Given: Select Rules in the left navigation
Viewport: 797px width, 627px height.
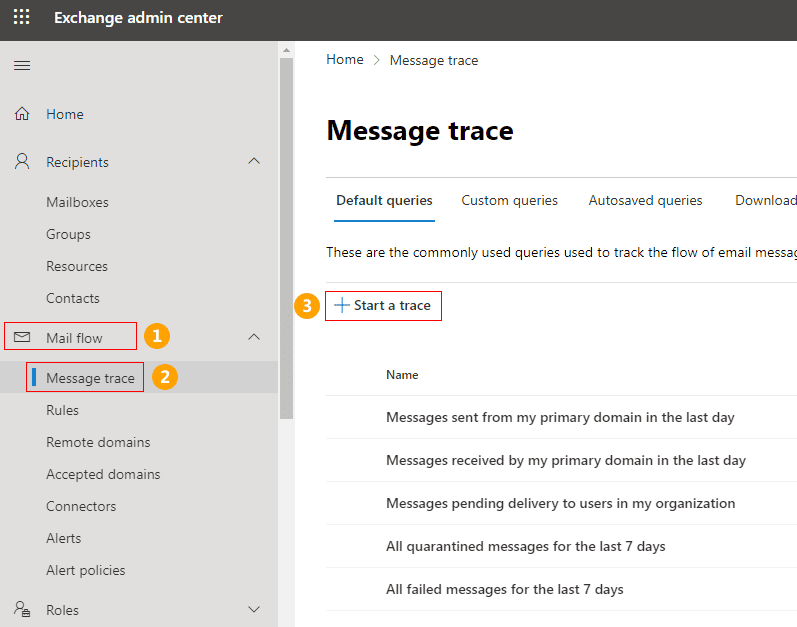Looking at the screenshot, I should pos(62,410).
